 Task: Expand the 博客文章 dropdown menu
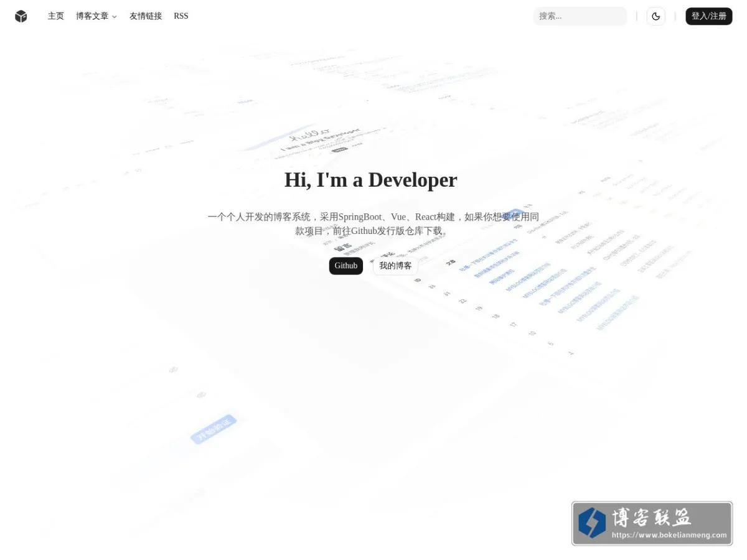(96, 16)
